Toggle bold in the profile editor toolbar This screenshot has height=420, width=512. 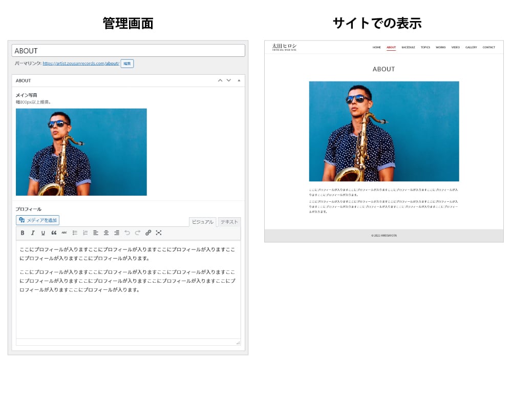point(22,233)
